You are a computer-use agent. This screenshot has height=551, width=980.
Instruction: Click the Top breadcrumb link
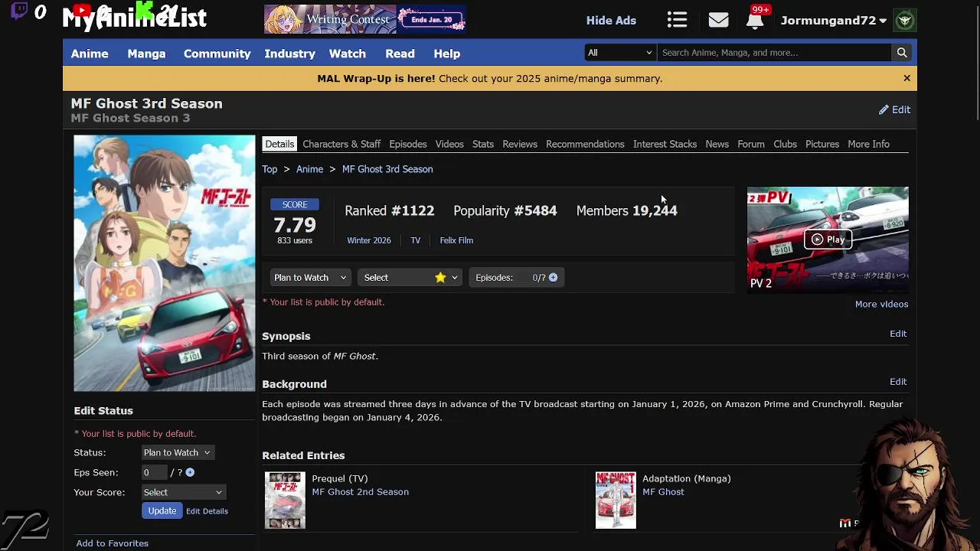[x=269, y=169]
